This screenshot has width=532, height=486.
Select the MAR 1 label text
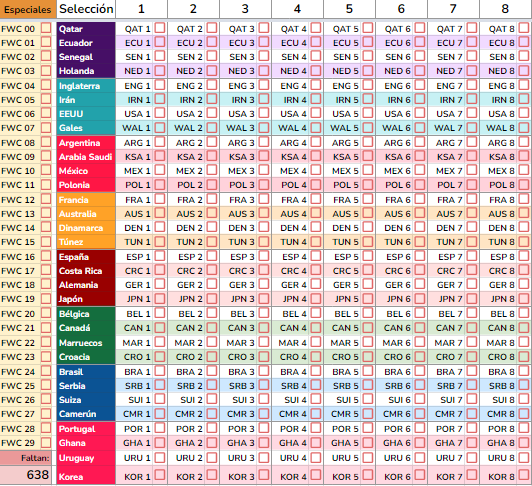coord(136,343)
